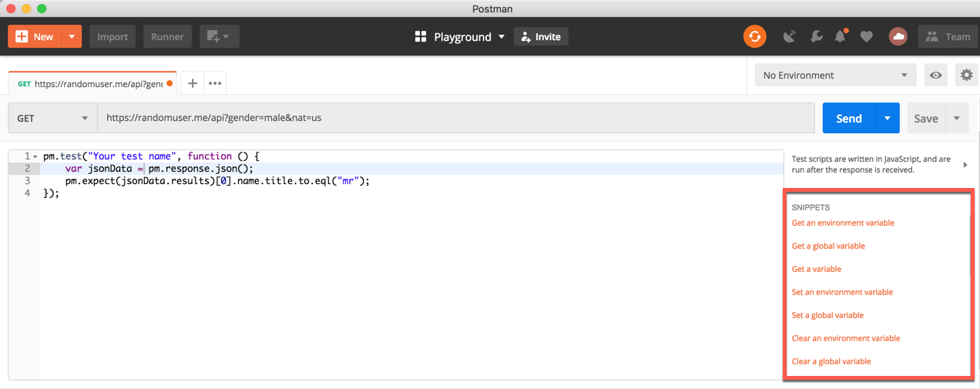Click the environment quick look eye icon
Screen dimensions: 980x389
pyautogui.click(x=935, y=75)
